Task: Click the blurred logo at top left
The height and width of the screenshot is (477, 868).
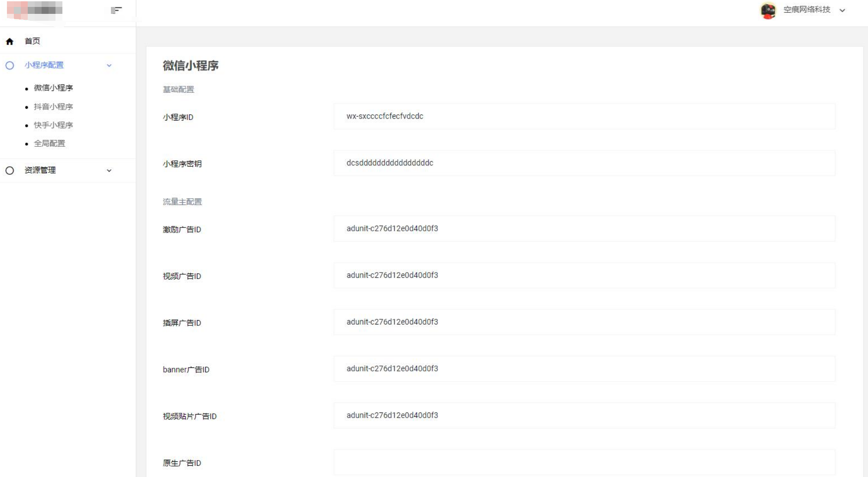Action: (x=35, y=10)
